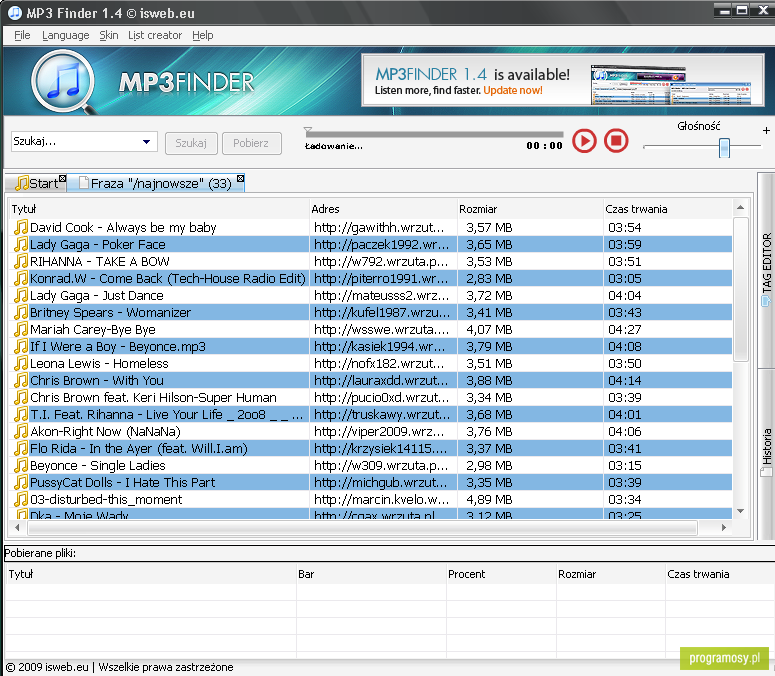Image resolution: width=775 pixels, height=676 pixels.
Task: Open the Help menu
Action: coord(203,36)
